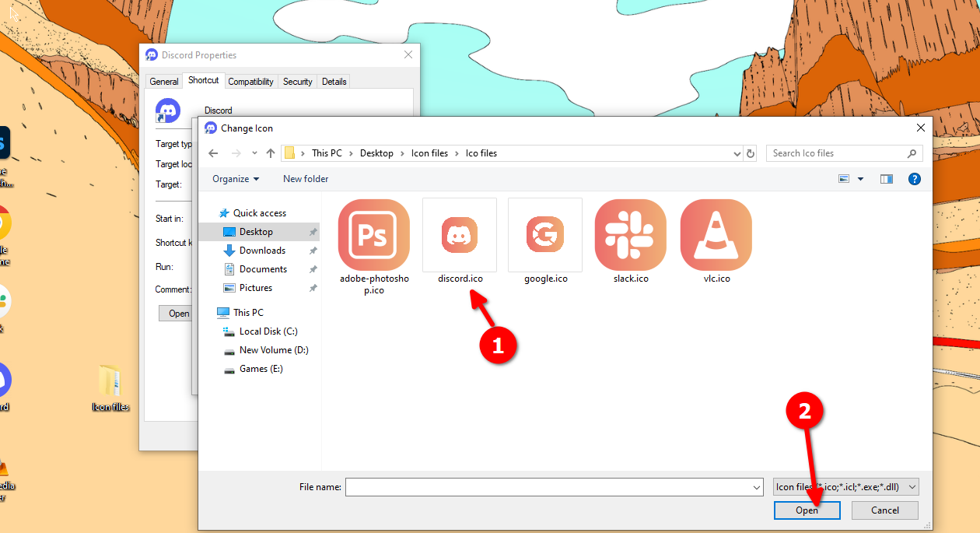This screenshot has width=980, height=533.
Task: Select Documents in the navigation pane
Action: coord(263,269)
